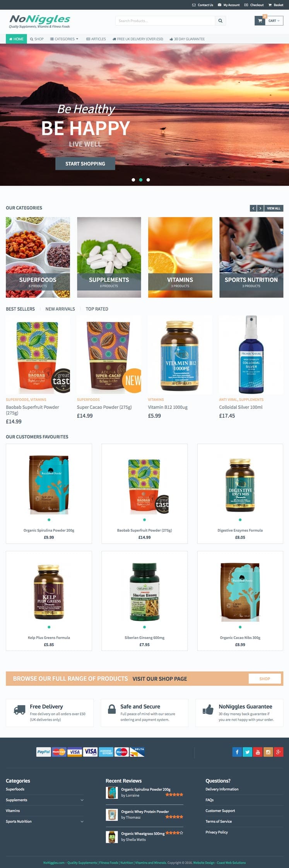
Task: Click the search magnifier button
Action: tap(220, 21)
